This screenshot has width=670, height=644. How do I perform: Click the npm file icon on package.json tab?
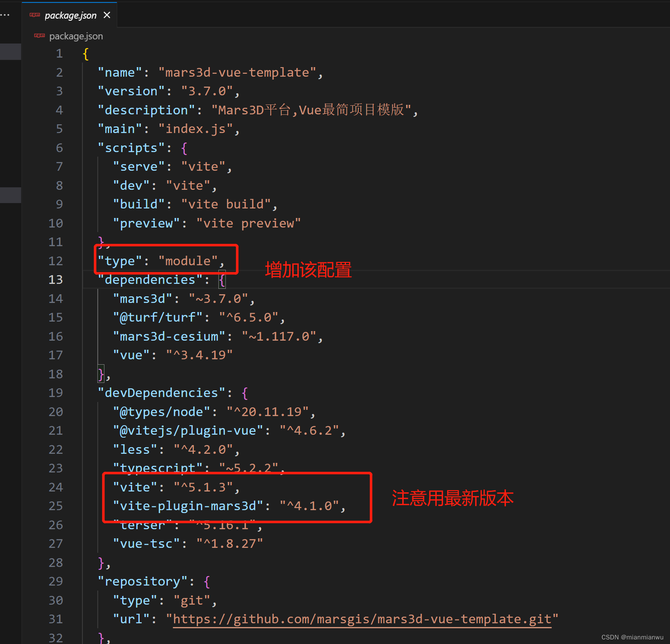point(35,15)
